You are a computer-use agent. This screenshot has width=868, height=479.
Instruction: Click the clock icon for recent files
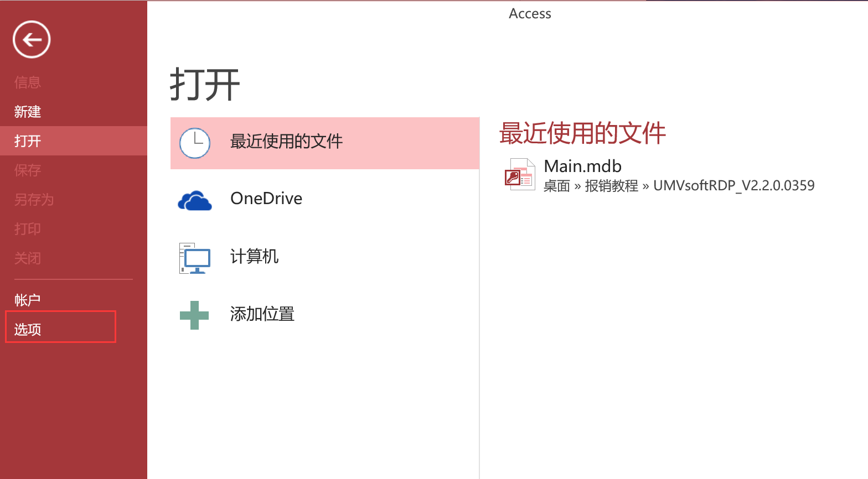tap(195, 143)
